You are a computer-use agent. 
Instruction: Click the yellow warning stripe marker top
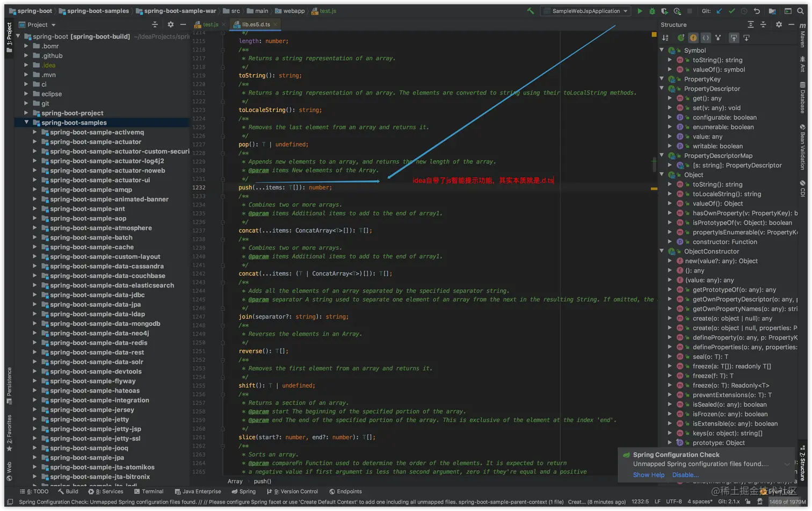coord(654,34)
